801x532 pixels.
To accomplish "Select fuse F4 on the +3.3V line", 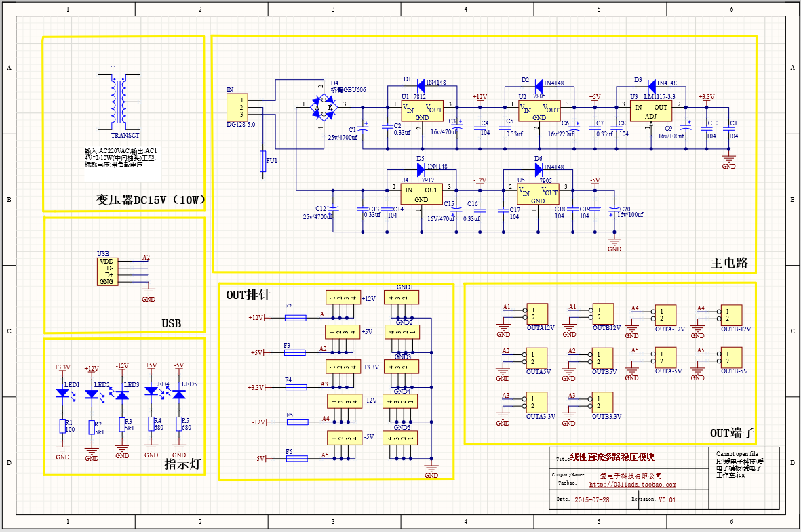I will pyautogui.click(x=296, y=387).
